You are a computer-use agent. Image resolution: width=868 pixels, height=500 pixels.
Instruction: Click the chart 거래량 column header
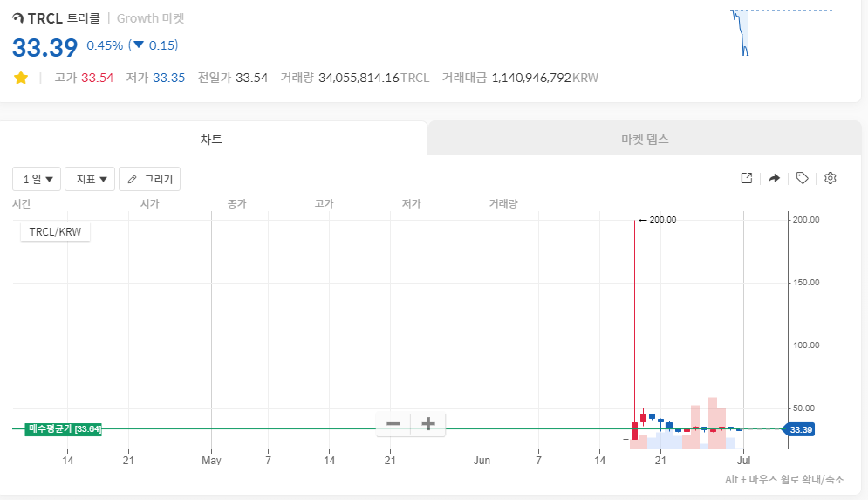503,204
